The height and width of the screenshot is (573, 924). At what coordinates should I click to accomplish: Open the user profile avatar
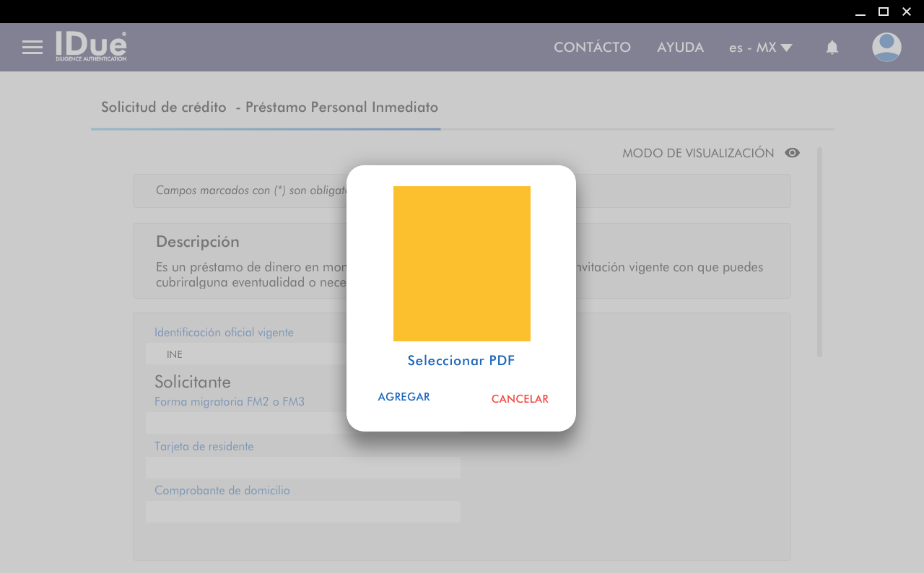point(886,48)
